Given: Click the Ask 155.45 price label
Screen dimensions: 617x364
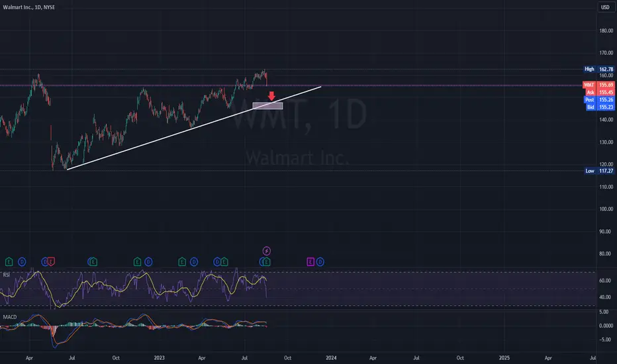Looking at the screenshot, I should tap(600, 92).
